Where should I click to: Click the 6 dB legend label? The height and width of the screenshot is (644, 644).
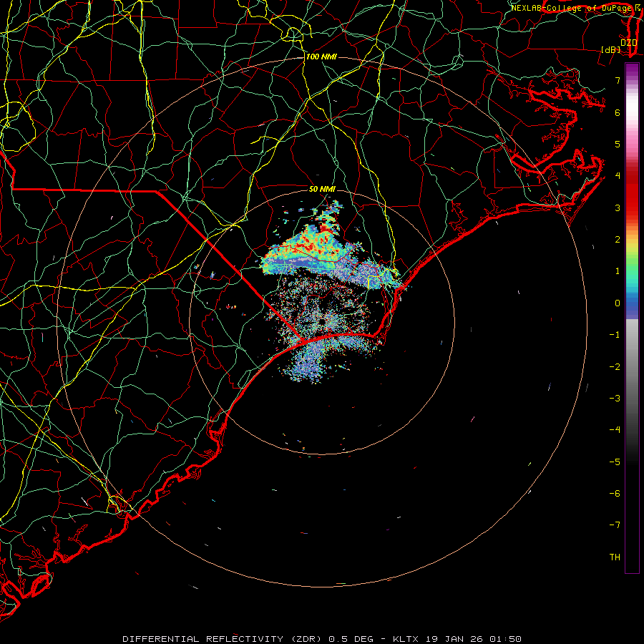point(618,112)
